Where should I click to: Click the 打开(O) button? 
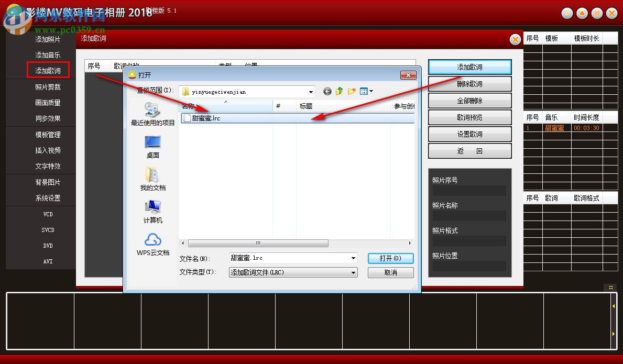[390, 258]
